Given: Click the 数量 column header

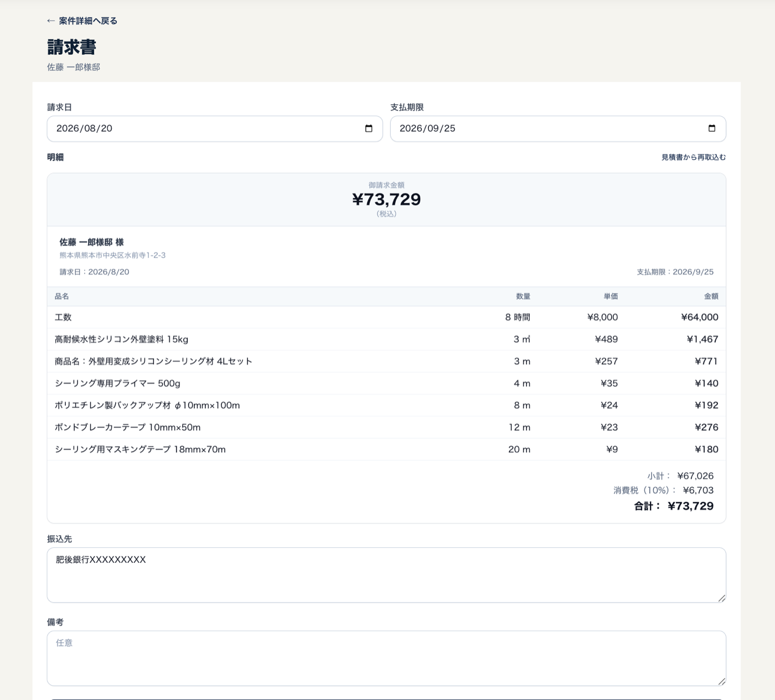Looking at the screenshot, I should click(x=523, y=296).
